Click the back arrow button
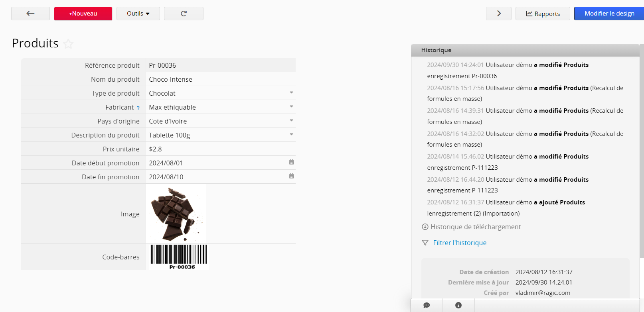Image resolution: width=644 pixels, height=312 pixels. 30,14
